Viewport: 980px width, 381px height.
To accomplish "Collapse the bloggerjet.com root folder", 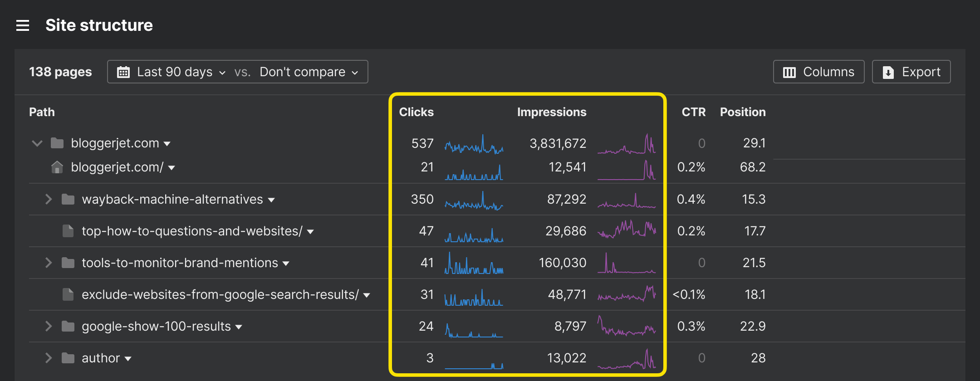I will (x=37, y=143).
